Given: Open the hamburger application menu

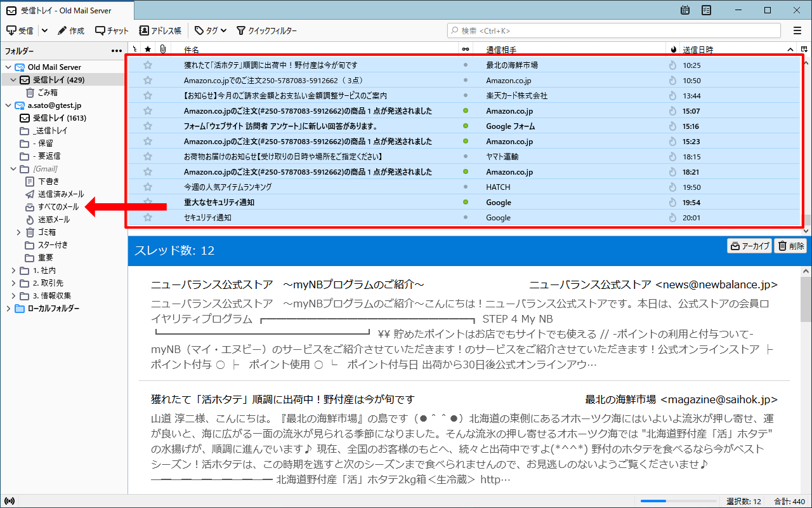Looking at the screenshot, I should coord(797,30).
